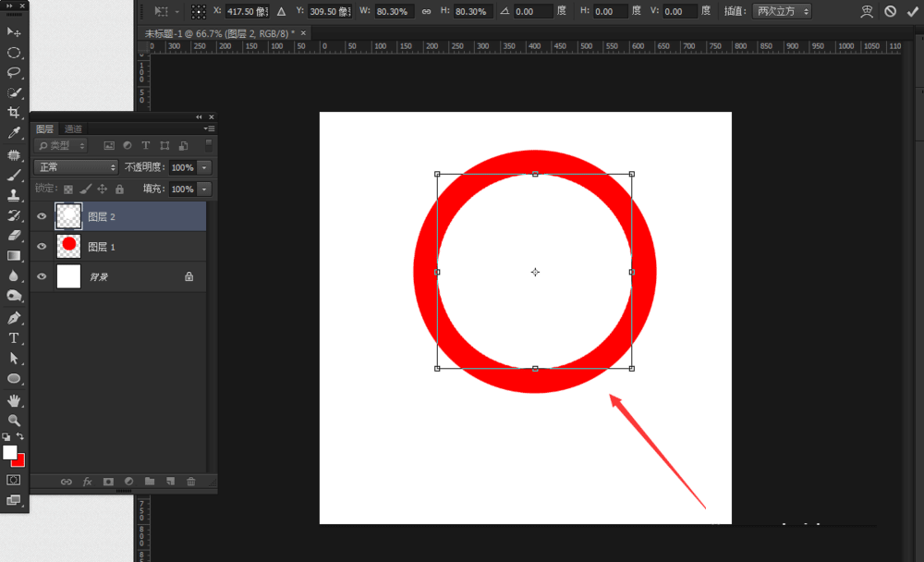The image size is (924, 562).
Task: Hide layer 图层 2 with eye icon
Action: (42, 216)
